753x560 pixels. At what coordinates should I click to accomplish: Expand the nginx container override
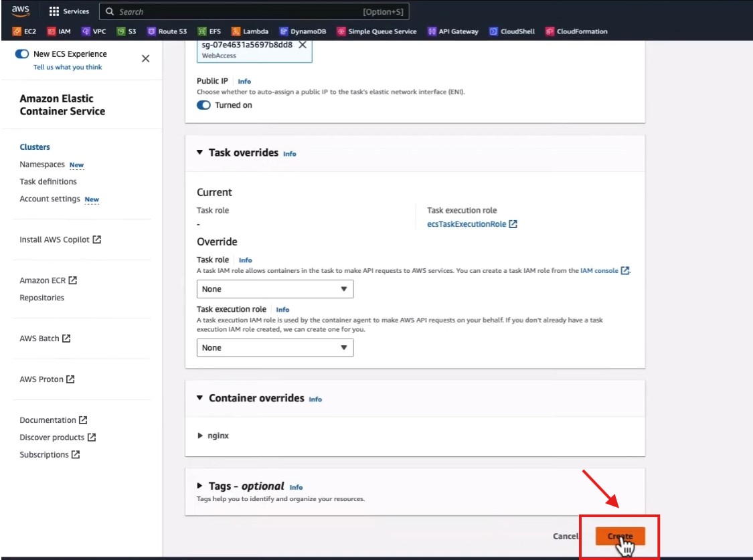point(201,436)
